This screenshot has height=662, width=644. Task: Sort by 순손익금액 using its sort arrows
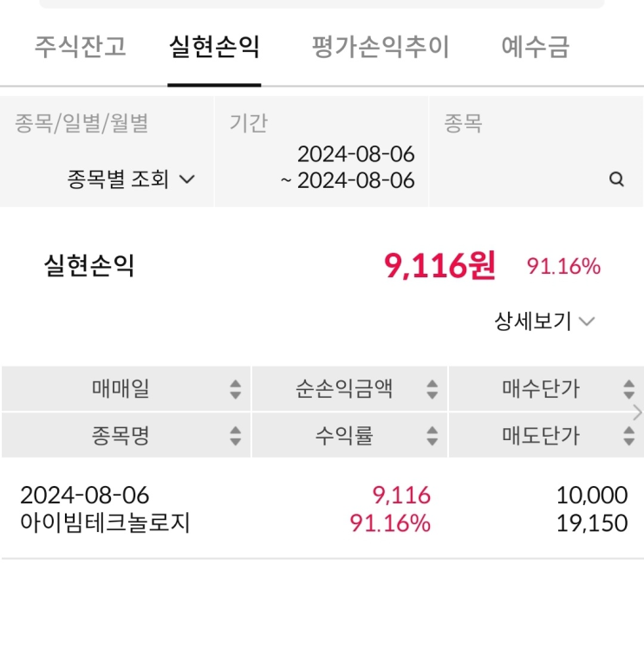(x=432, y=390)
